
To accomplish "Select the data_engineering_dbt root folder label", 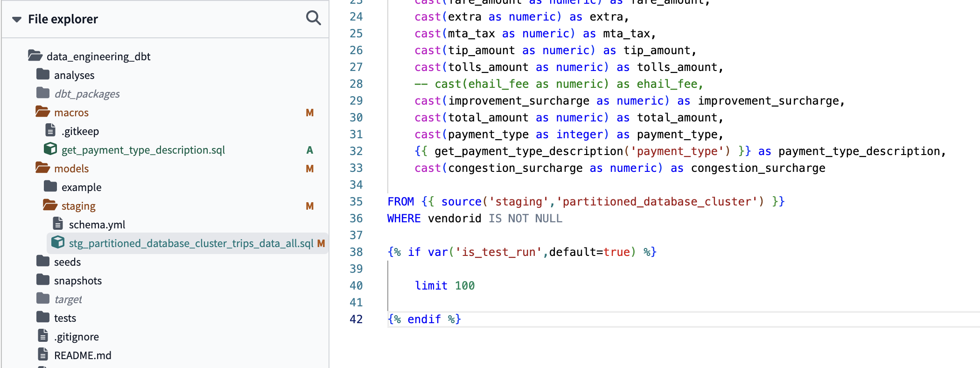I will tap(98, 57).
